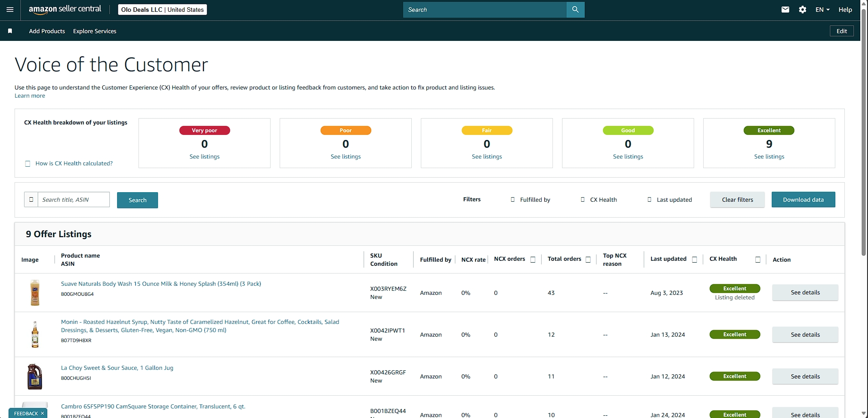This screenshot has height=418, width=868.
Task: Open the hamburger navigation menu
Action: 10,10
